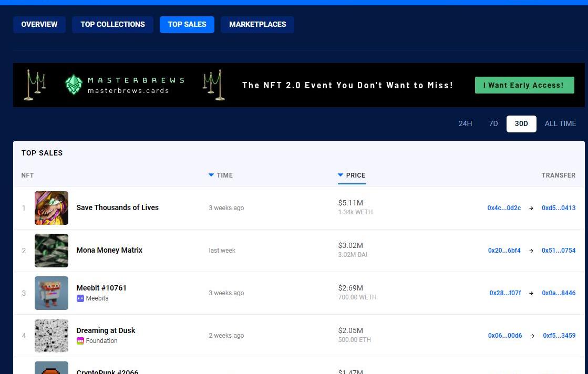Click the Meebits collection icon
Screen dimensions: 588x374
tap(80, 298)
